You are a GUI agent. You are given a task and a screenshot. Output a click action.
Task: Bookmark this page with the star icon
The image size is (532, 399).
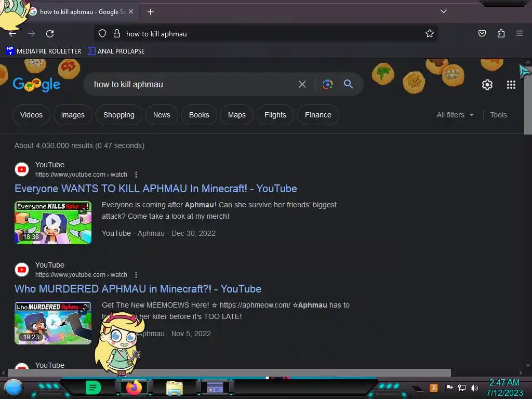point(430,33)
